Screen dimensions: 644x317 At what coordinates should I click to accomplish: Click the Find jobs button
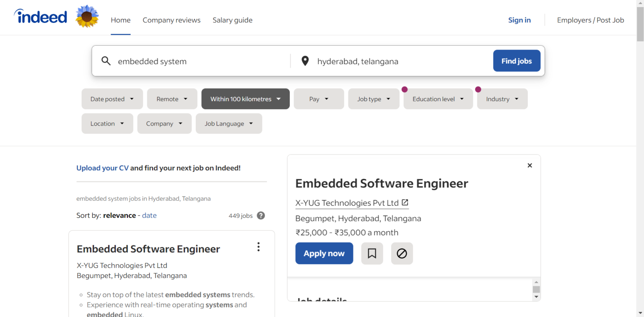coord(517,60)
